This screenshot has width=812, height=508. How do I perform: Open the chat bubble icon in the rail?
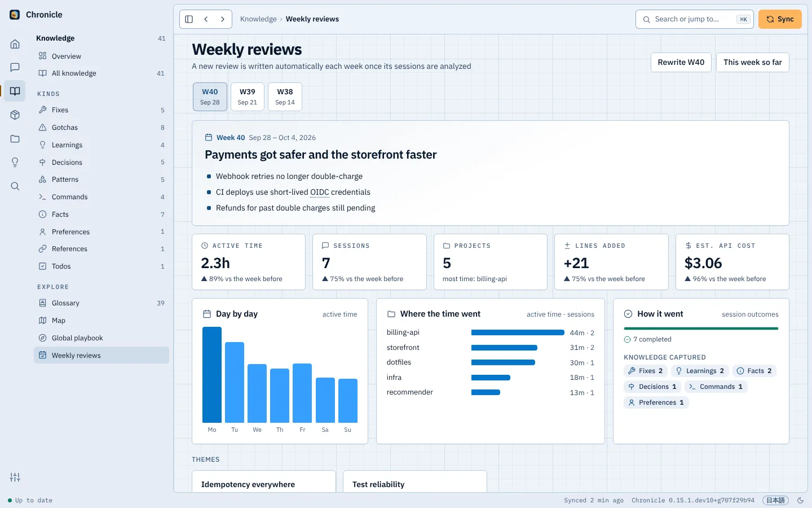15,68
